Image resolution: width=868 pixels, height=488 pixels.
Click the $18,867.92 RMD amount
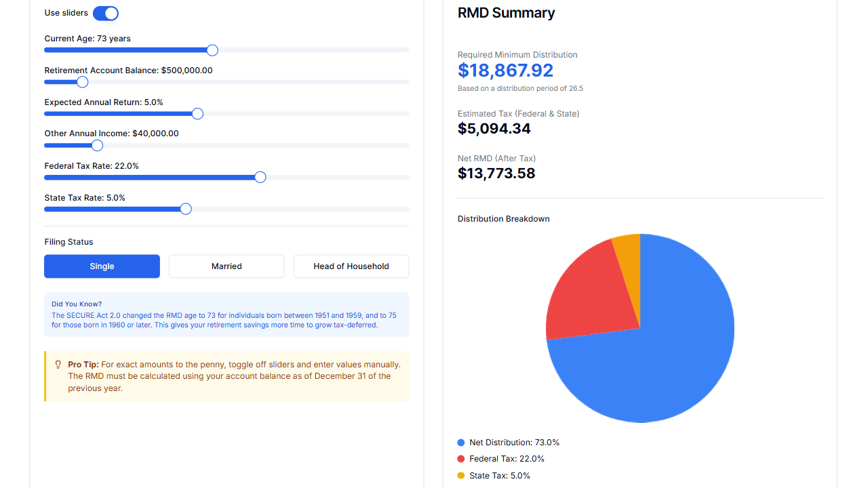coord(505,70)
